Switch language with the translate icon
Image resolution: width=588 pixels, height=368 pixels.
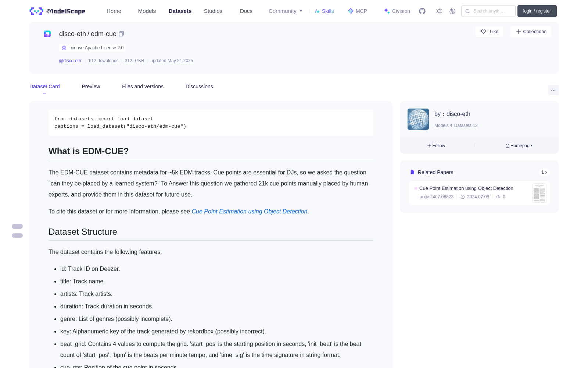tap(452, 11)
